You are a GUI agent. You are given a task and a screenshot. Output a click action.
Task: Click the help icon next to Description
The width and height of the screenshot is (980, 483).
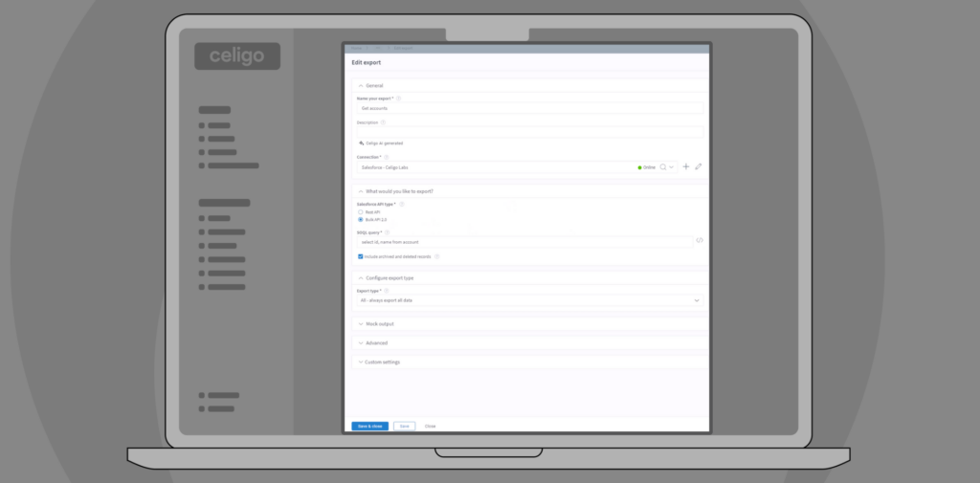(x=383, y=122)
